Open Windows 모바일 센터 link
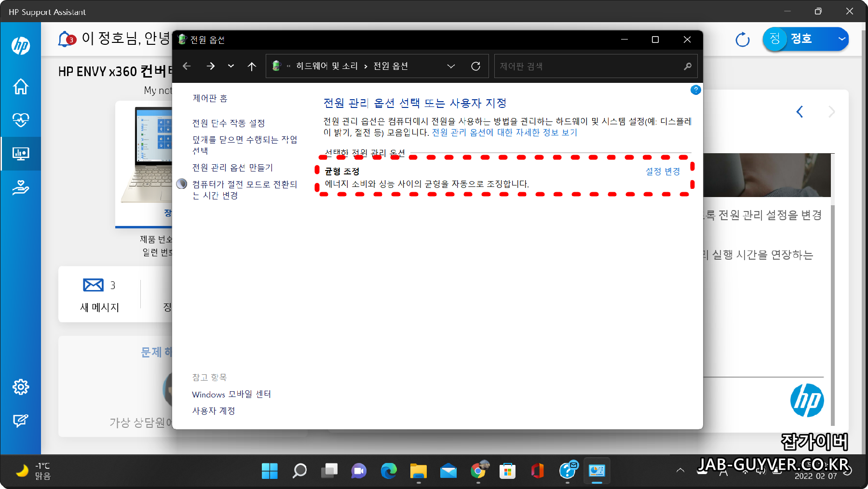This screenshot has width=868, height=489. click(231, 394)
